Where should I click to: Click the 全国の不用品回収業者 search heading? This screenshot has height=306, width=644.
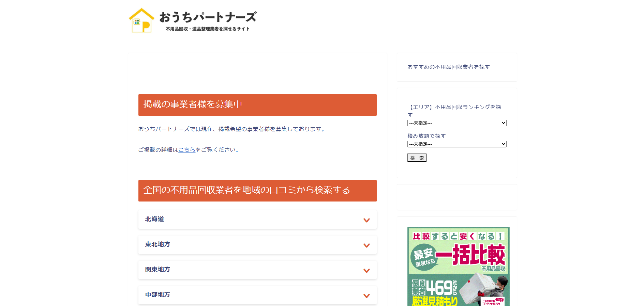[257, 191]
